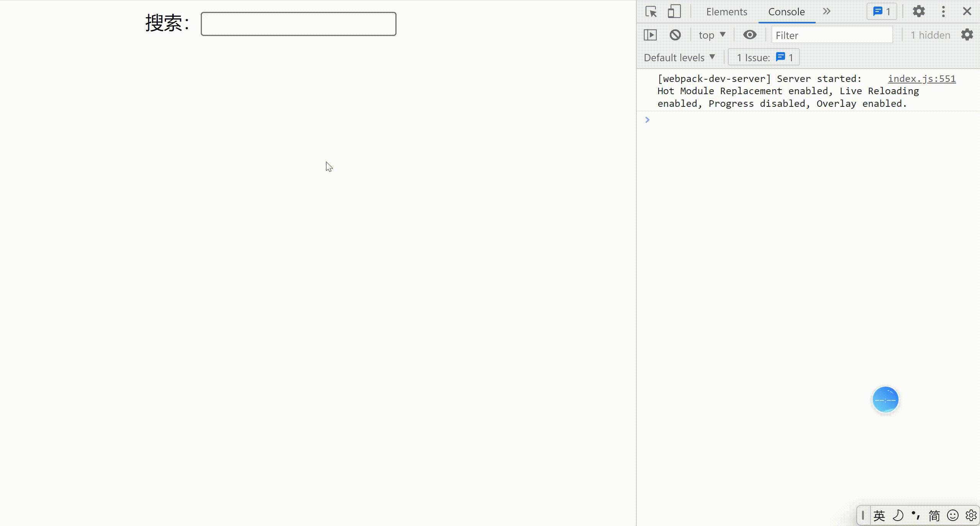Open console settings gear beside hidden count
Viewport: 980px width, 526px height.
coord(967,35)
